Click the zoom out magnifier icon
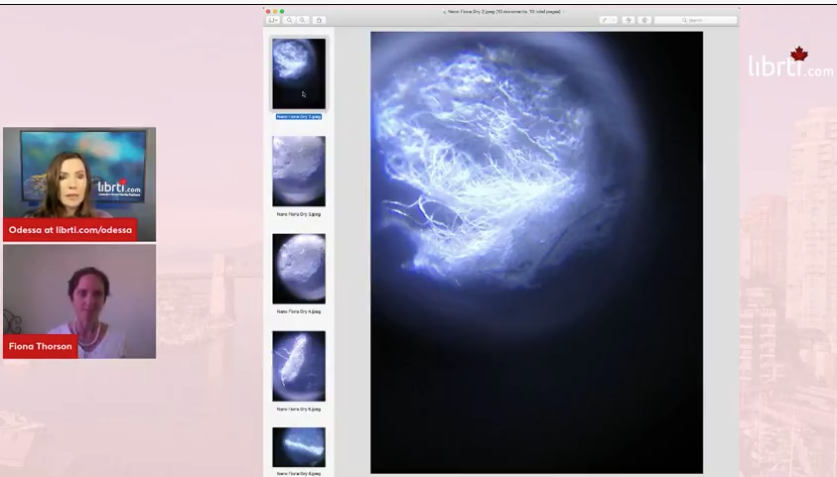The height and width of the screenshot is (477, 837). click(290, 20)
